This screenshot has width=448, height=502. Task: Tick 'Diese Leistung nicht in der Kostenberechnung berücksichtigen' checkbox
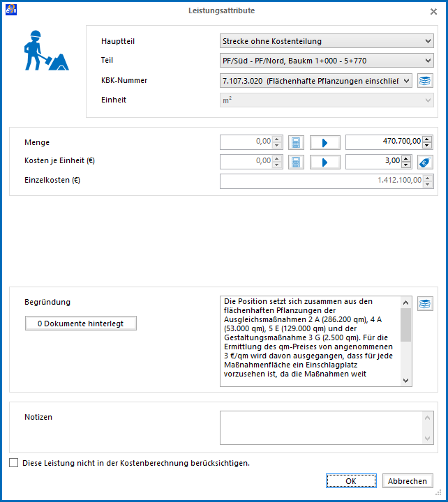(13, 463)
